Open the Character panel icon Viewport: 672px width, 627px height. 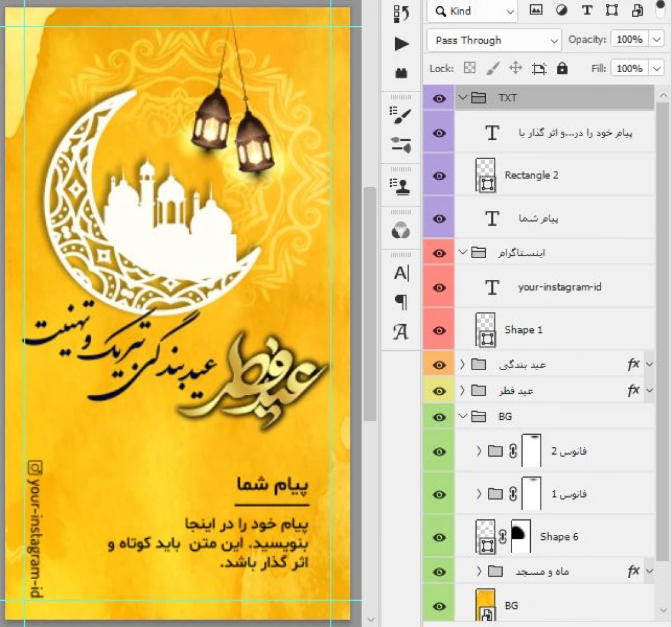[x=401, y=273]
